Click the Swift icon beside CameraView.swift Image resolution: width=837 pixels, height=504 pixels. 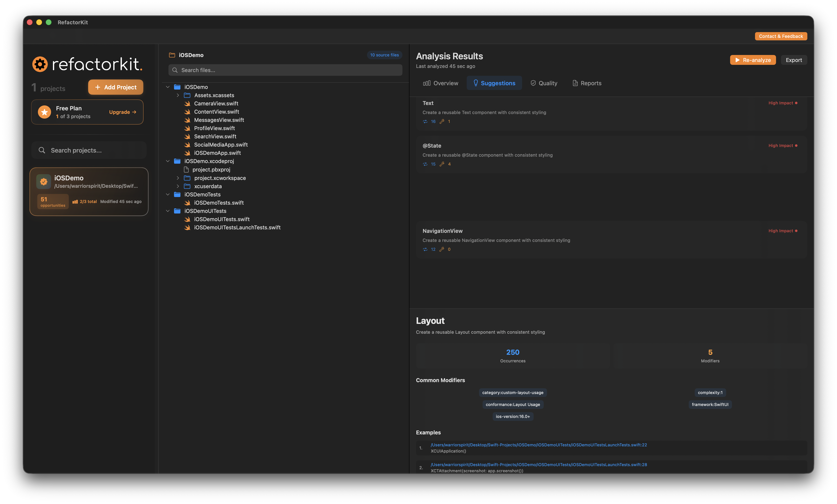click(187, 104)
